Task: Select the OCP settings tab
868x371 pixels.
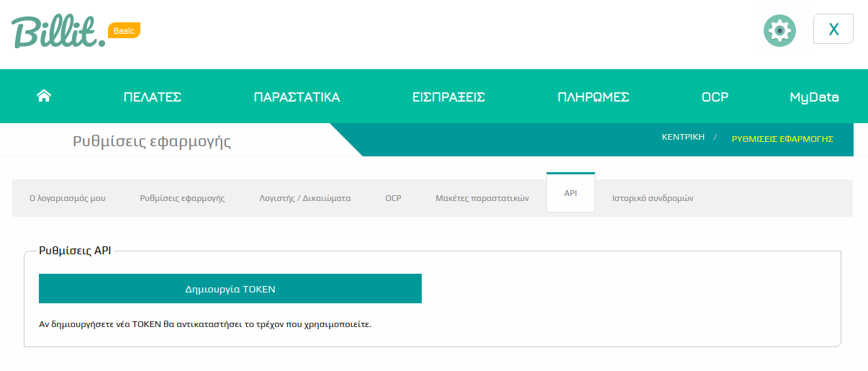Action: tap(393, 198)
